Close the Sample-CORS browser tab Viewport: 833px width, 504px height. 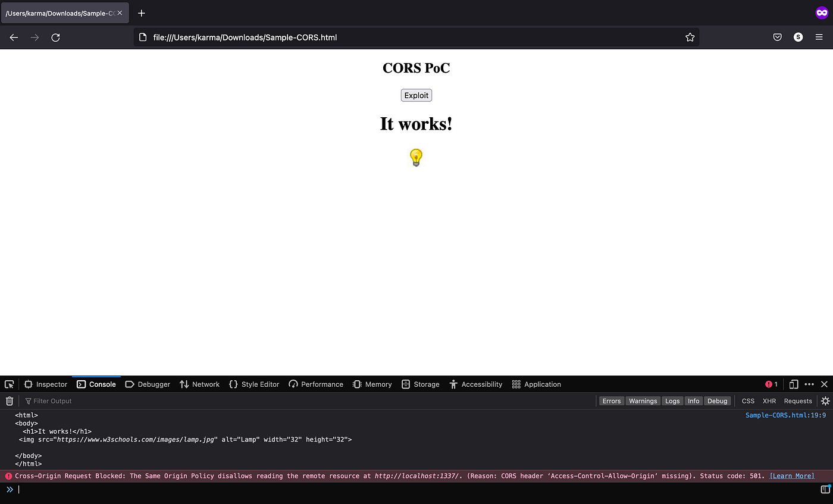(x=120, y=13)
